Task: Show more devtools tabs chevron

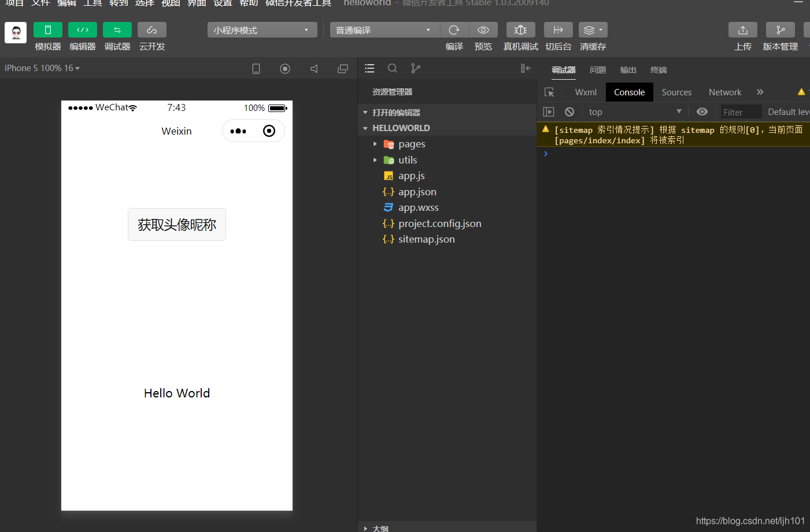Action: coord(760,92)
